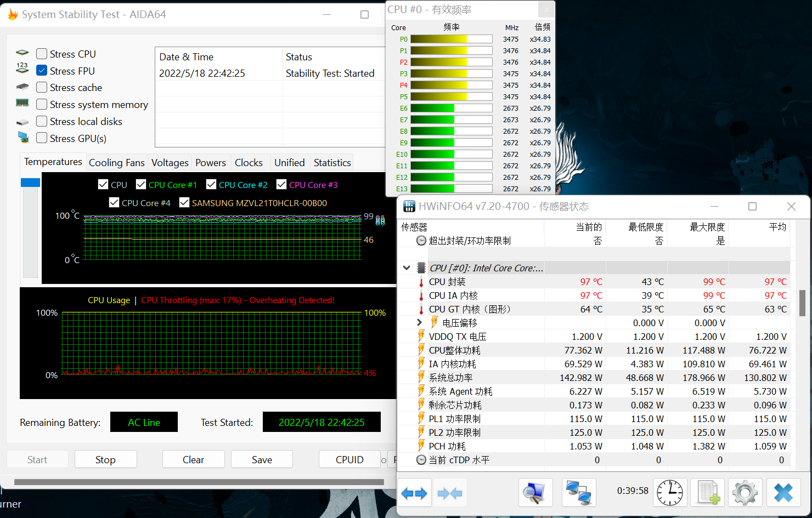Toggle the CPU Core #4 graph checkbox
Image resolution: width=812 pixels, height=518 pixels.
pos(114,202)
